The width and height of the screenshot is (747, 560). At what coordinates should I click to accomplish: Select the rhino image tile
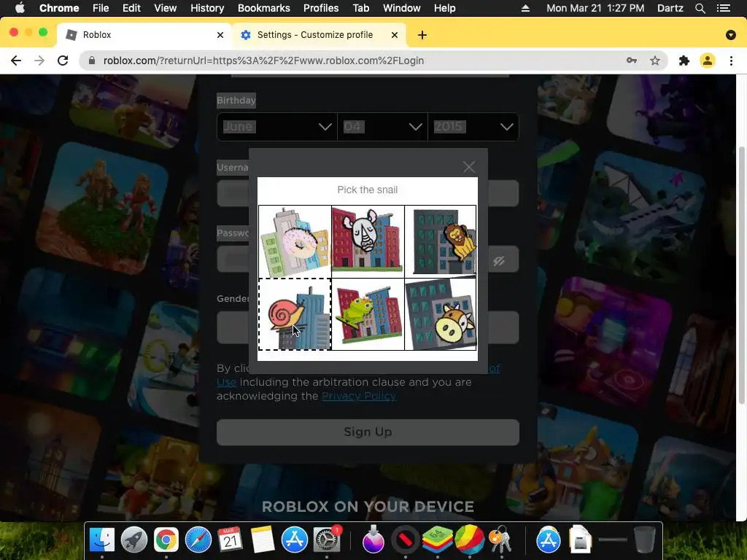[x=368, y=242]
